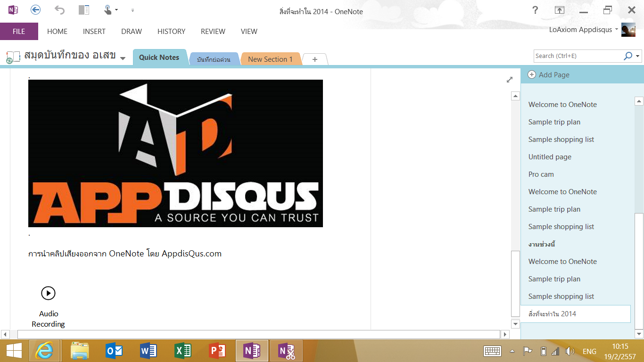
Task: Click the notebook sync icon
Action: [13, 58]
